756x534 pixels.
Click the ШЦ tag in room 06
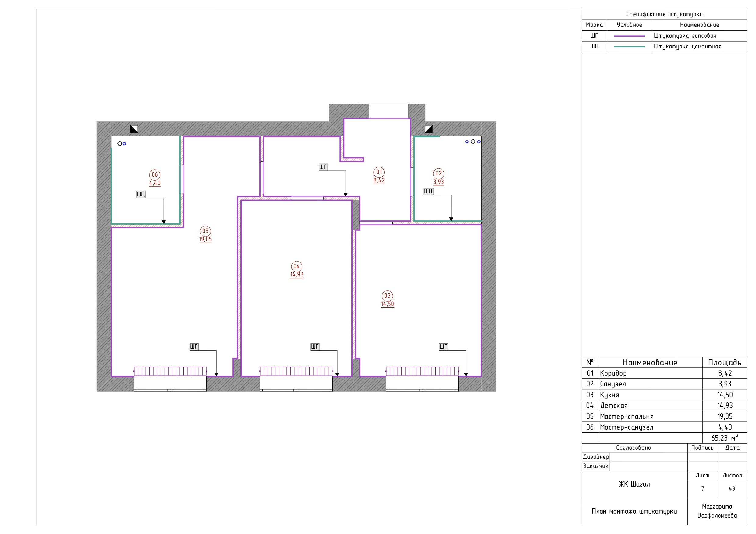coord(141,195)
